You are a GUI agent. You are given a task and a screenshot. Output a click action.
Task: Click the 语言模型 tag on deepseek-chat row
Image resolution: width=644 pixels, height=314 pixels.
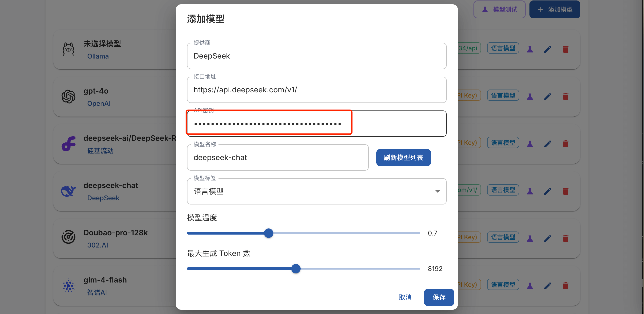[503, 190]
